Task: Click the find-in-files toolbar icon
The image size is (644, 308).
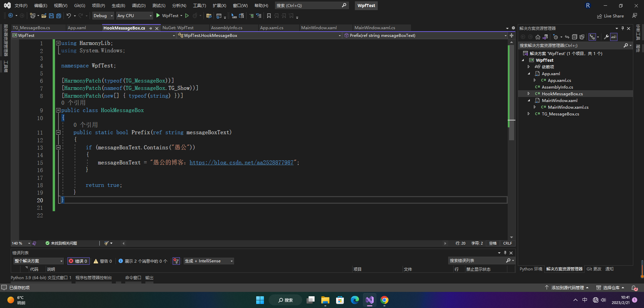Action: point(209,16)
